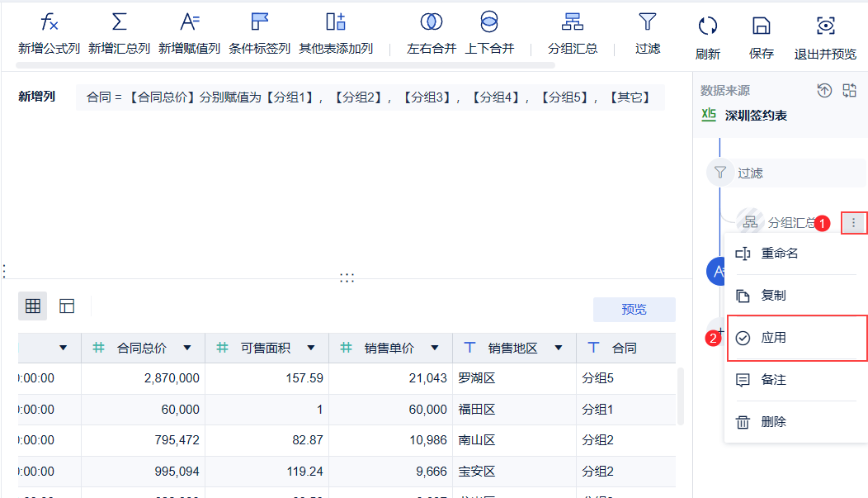Click the 合同 column header

click(625, 348)
